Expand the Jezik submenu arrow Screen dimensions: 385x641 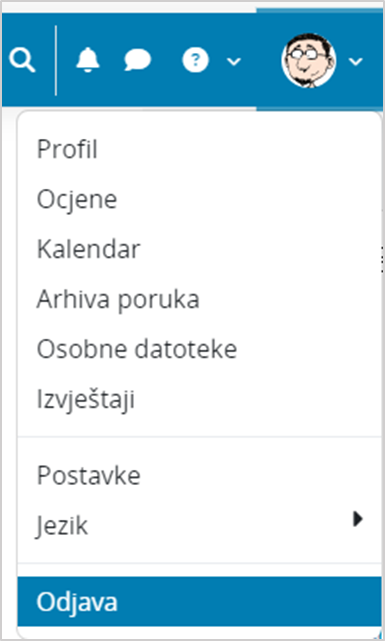[x=358, y=519]
